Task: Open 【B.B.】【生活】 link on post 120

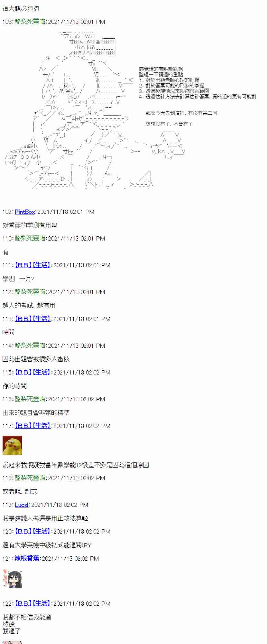Action: coord(32,531)
